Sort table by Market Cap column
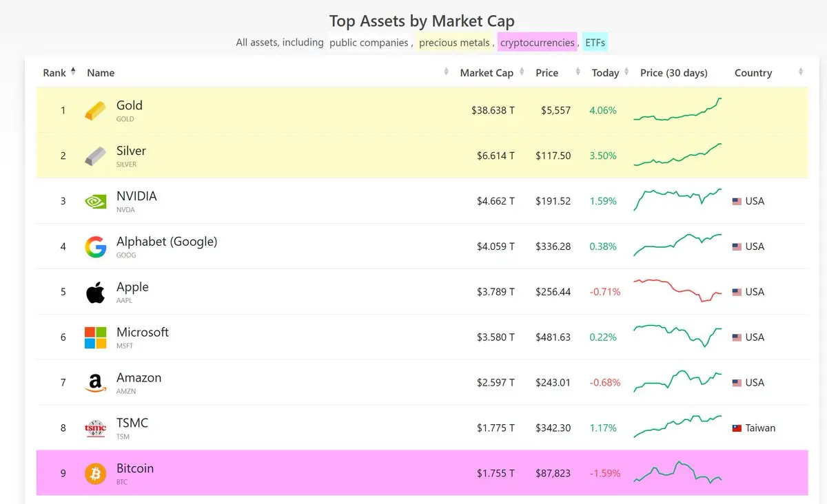Screen dimensions: 827x504 [487, 73]
